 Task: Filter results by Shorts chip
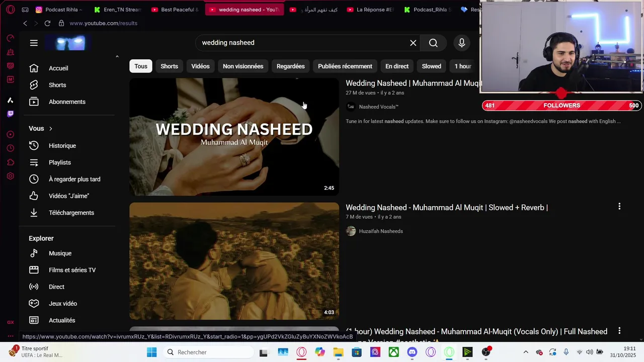click(169, 66)
